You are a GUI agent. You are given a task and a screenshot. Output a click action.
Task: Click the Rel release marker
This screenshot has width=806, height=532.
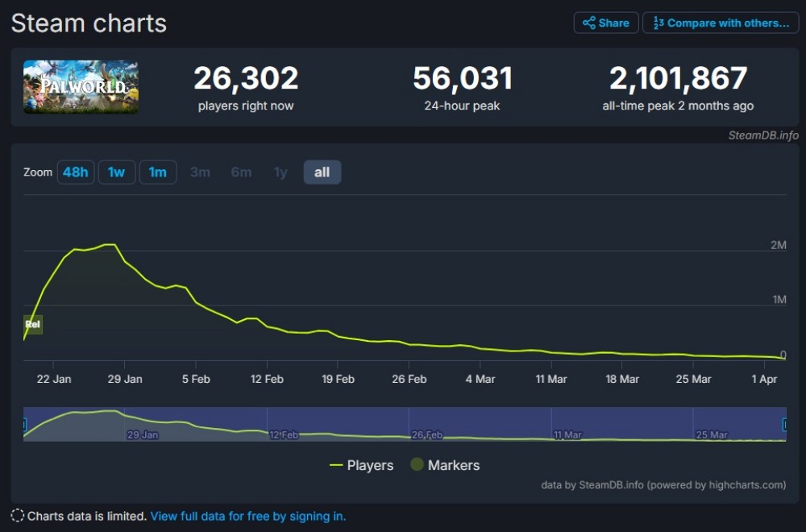pyautogui.click(x=33, y=324)
